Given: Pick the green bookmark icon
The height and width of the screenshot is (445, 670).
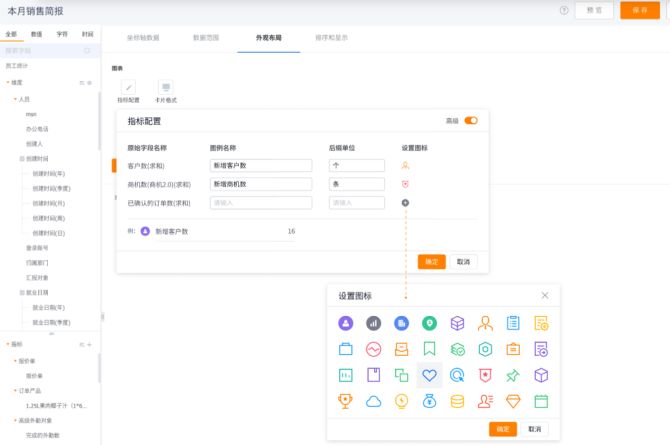Looking at the screenshot, I should 429,349.
